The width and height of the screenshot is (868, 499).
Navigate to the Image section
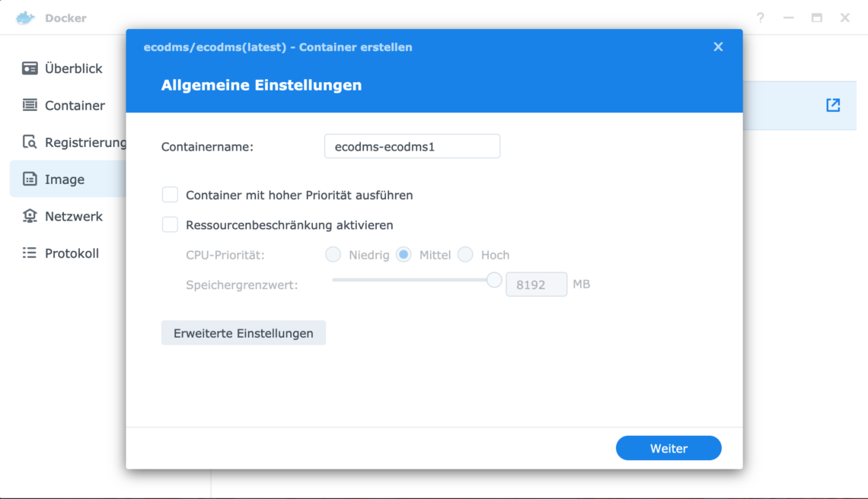(x=65, y=179)
